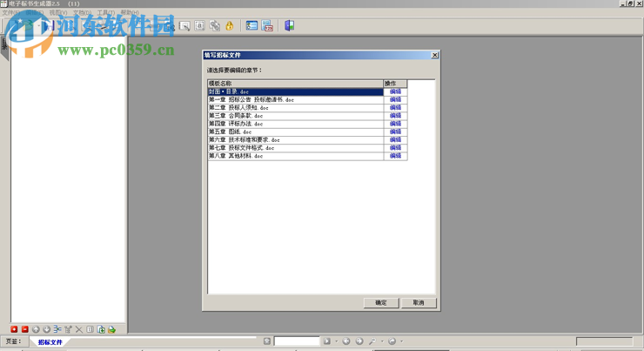Click the red plus icon below directory panel

click(x=14, y=329)
